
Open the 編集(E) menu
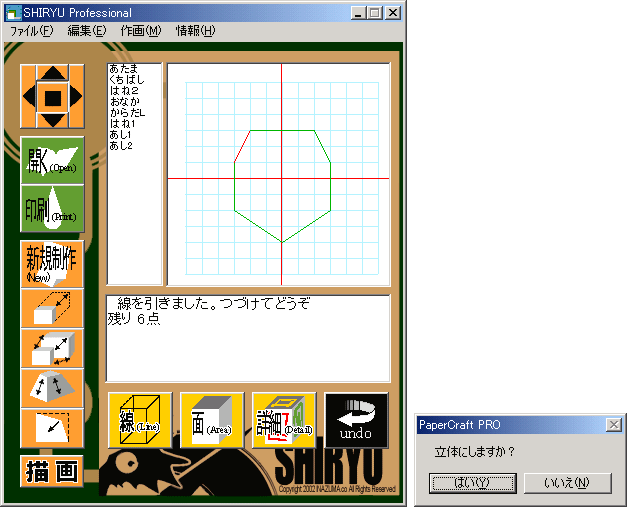click(x=87, y=31)
